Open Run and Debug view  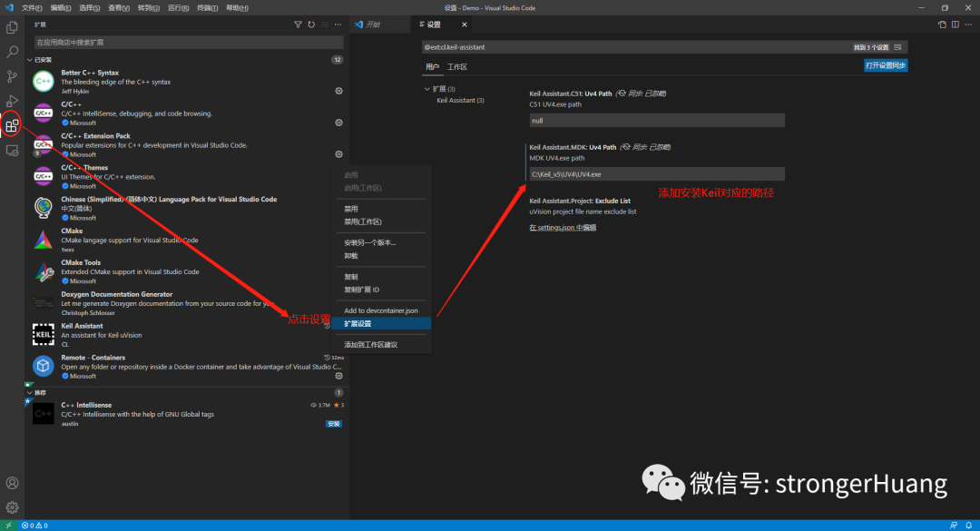pos(12,102)
